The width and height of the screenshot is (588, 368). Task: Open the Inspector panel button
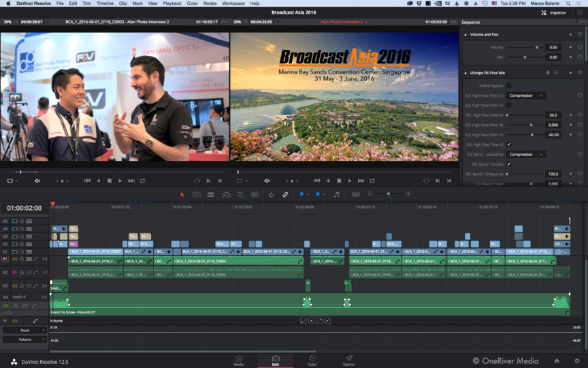[554, 13]
